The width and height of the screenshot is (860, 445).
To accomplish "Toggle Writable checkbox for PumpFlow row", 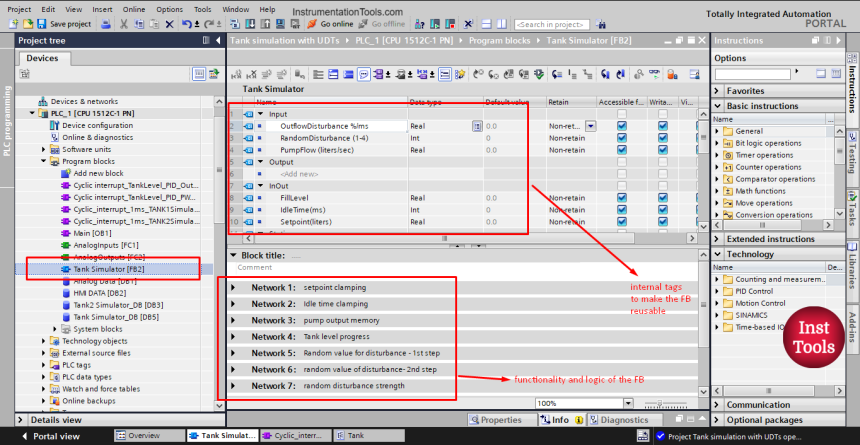I will (x=663, y=150).
